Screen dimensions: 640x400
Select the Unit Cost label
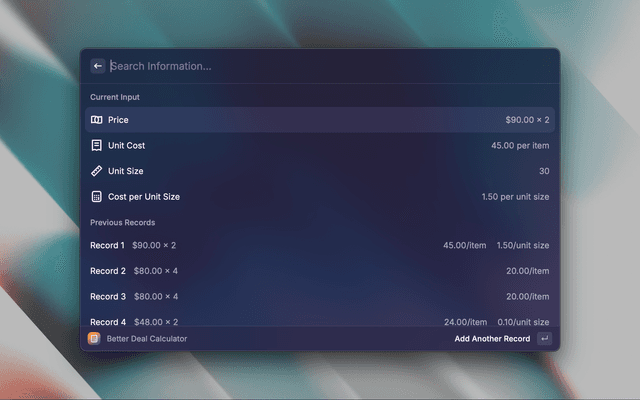point(126,145)
